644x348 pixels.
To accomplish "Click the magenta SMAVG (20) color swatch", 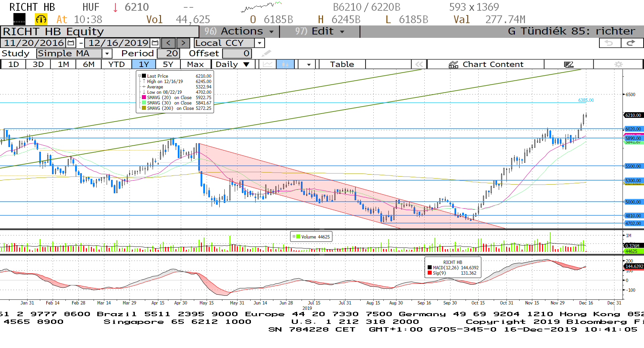I will tap(144, 97).
